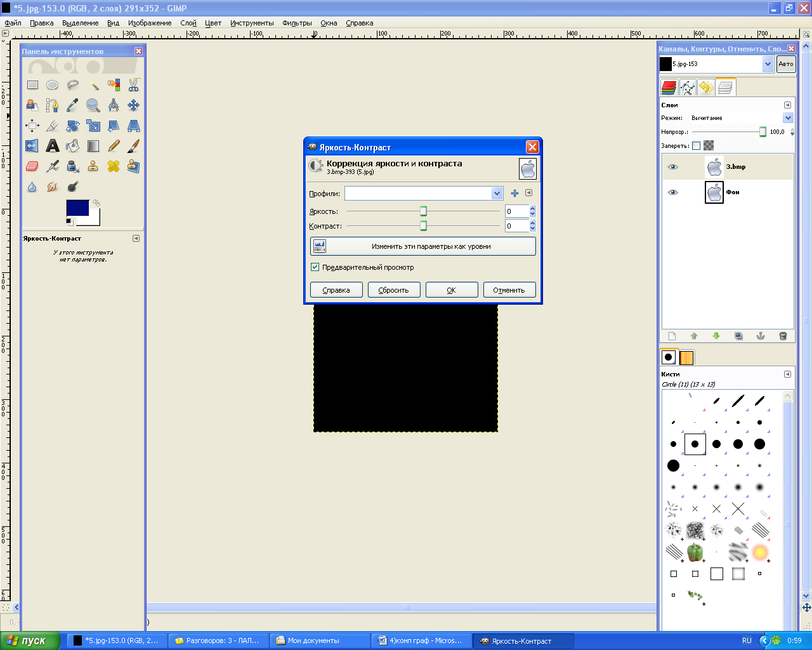This screenshot has width=812, height=650.
Task: Select the Clone stamp tool
Action: point(93,166)
